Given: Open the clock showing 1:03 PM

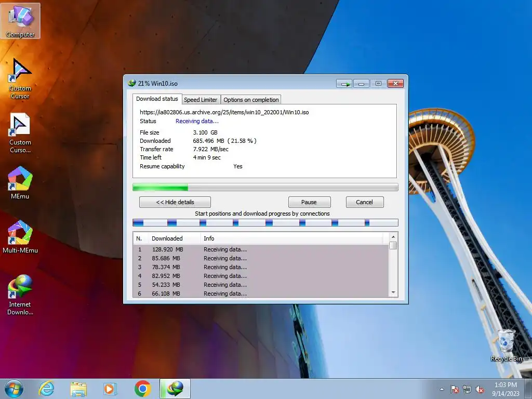Looking at the screenshot, I should click(x=506, y=389).
